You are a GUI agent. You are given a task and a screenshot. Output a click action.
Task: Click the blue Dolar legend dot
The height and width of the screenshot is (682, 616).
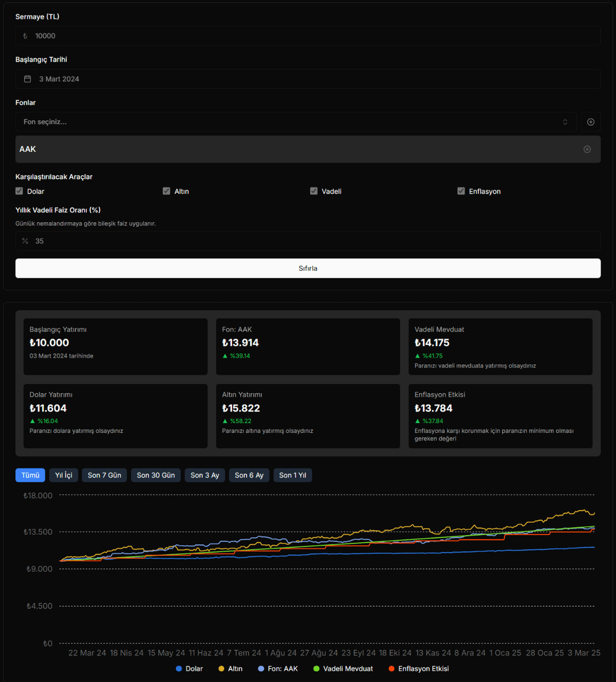(179, 669)
